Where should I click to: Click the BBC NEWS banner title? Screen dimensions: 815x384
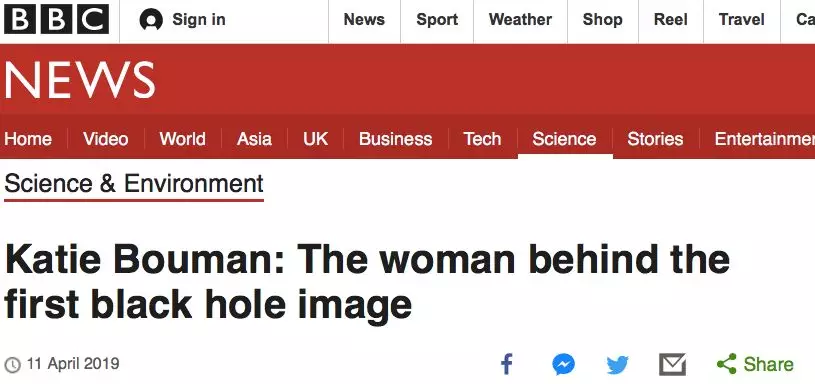[x=80, y=80]
